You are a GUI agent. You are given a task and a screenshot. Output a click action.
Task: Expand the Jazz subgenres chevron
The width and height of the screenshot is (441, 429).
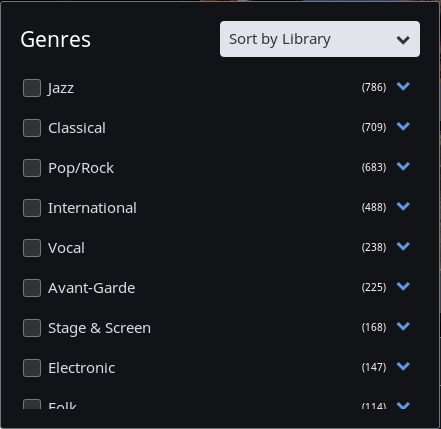click(x=403, y=86)
